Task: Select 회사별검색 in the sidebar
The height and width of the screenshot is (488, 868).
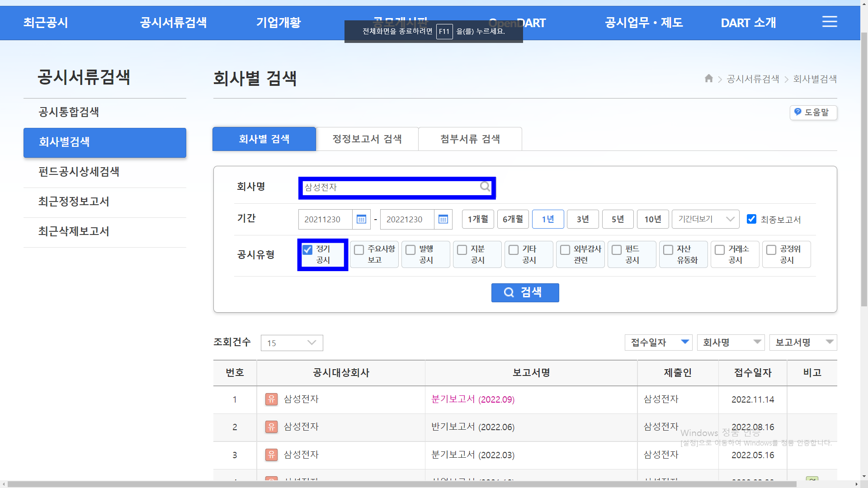Action: point(105,142)
